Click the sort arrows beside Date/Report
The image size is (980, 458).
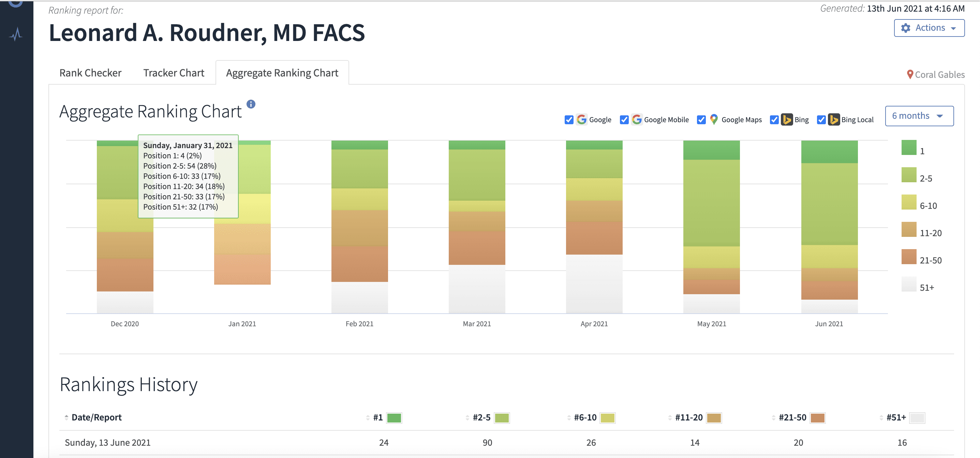coord(66,417)
